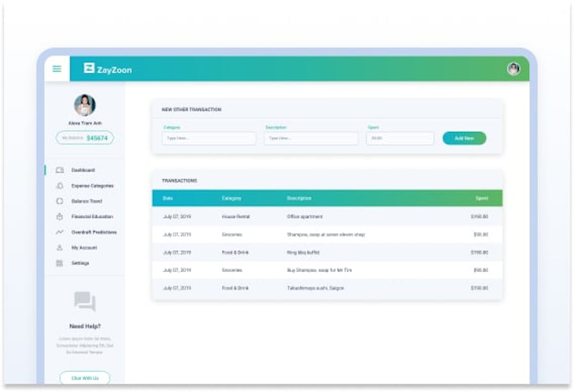Click the Chat With Us button

pyautogui.click(x=85, y=378)
